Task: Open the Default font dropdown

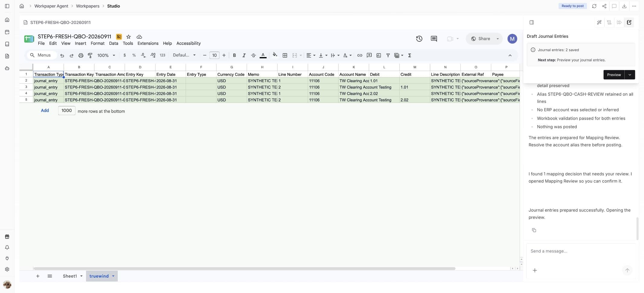Action: (x=184, y=55)
